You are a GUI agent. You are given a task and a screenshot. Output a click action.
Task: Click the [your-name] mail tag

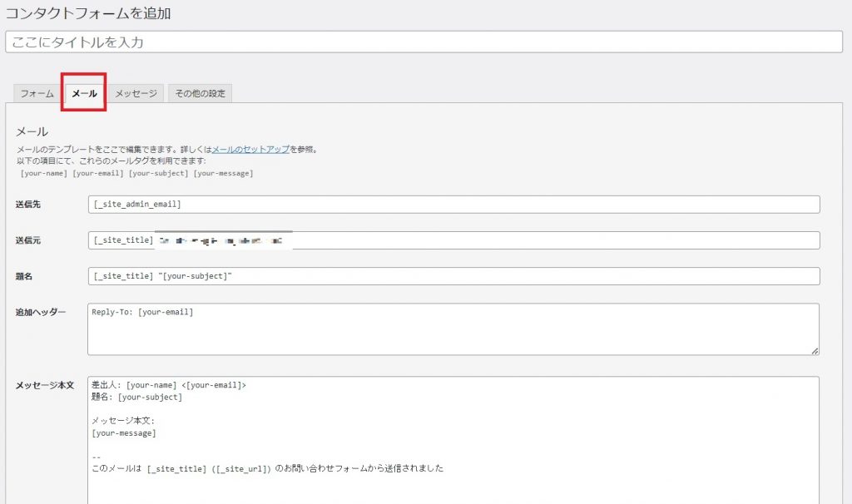coord(44,173)
